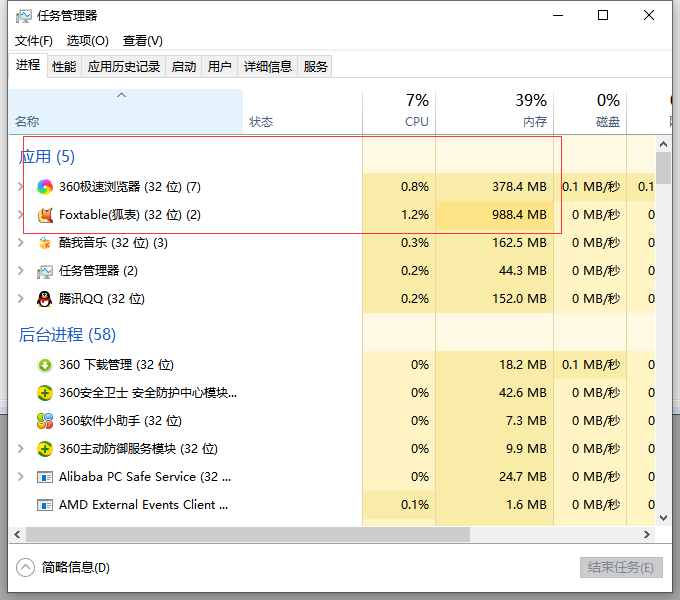Click the 任务管理器 process row icon
This screenshot has width=680, height=600.
45,271
